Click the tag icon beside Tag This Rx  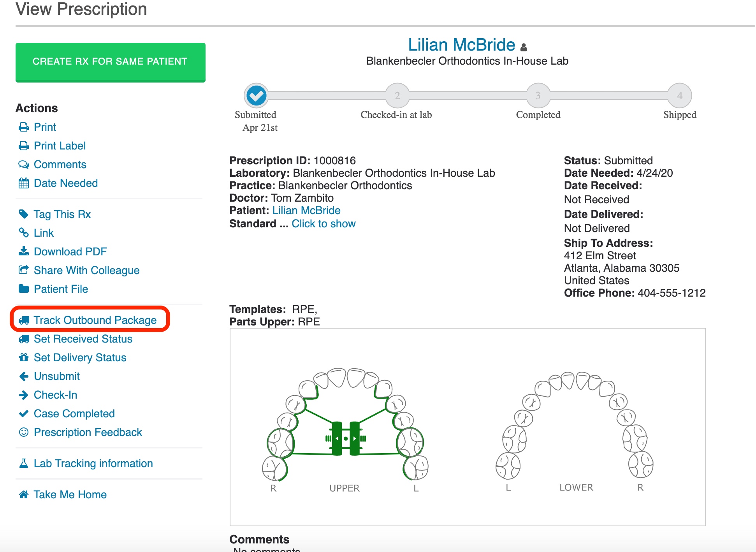(x=24, y=214)
